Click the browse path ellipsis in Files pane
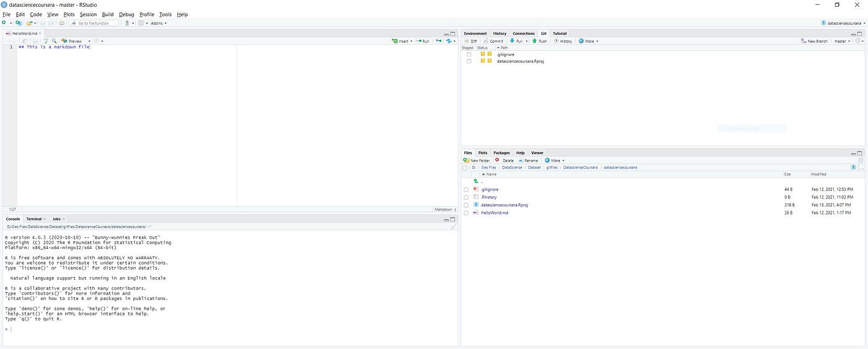 (x=861, y=167)
